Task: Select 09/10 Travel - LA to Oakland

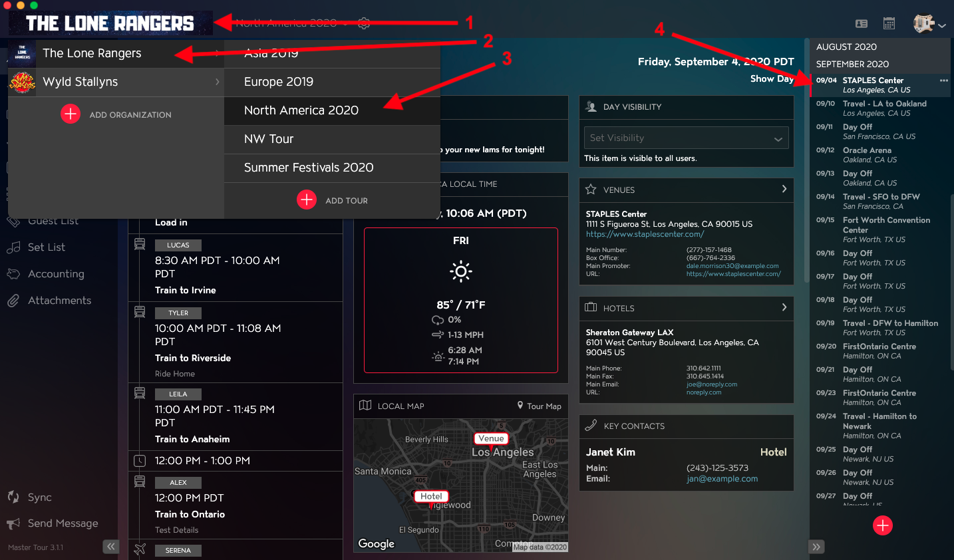Action: 879,108
